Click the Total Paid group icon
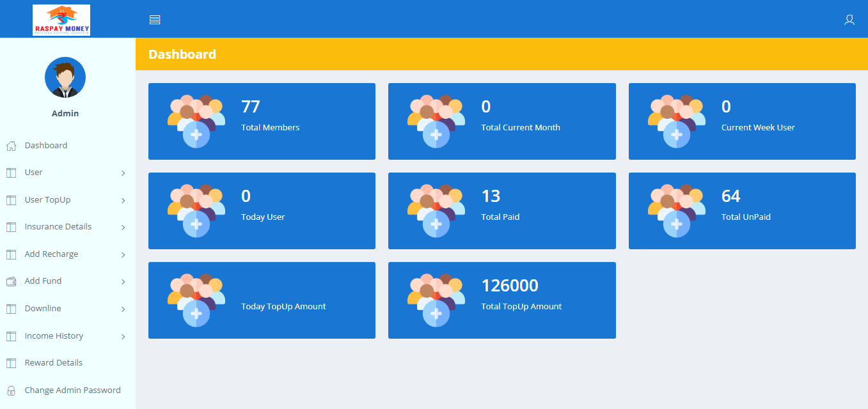Viewport: 868px width, 409px height. click(x=436, y=211)
